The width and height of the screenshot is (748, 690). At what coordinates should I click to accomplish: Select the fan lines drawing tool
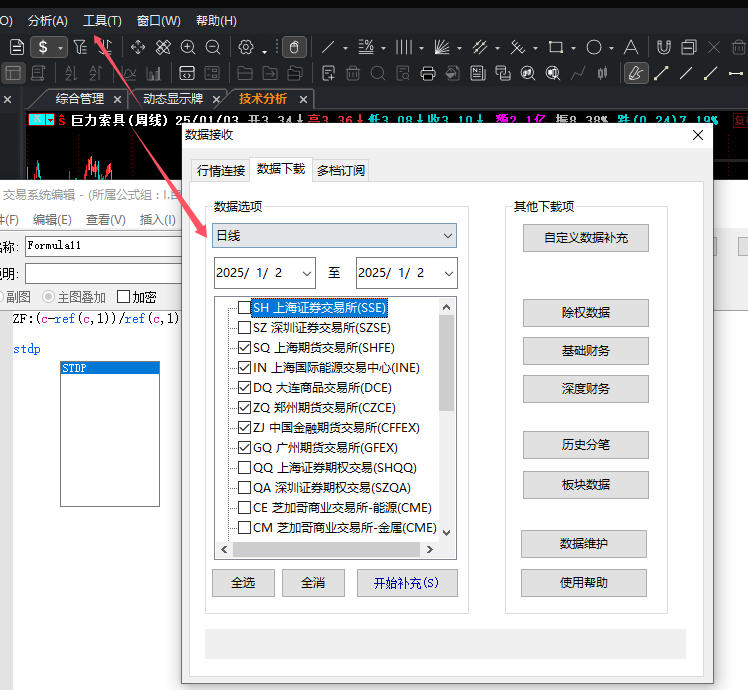(x=442, y=47)
